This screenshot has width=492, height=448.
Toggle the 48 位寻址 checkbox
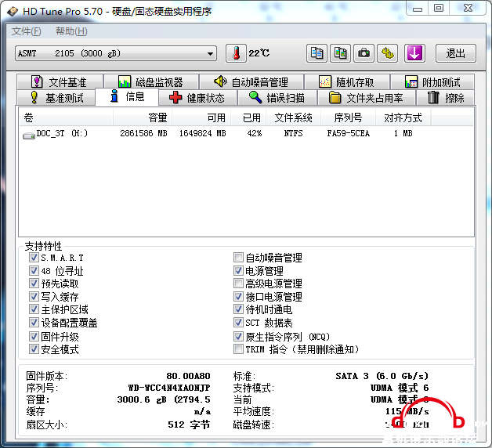34,271
